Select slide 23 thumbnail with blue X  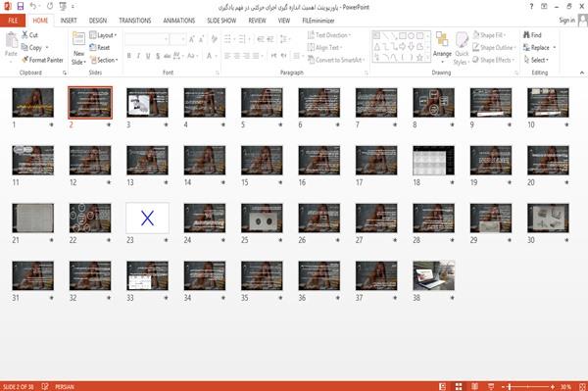(147, 219)
